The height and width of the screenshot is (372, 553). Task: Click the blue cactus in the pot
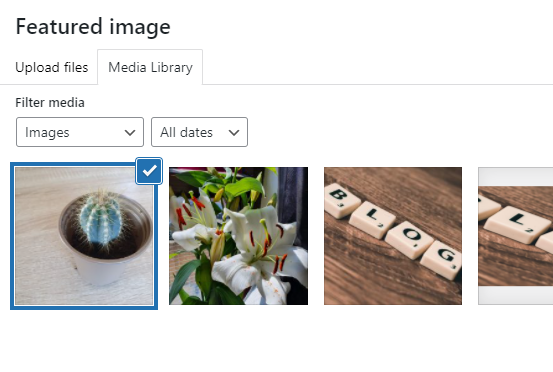[x=101, y=220]
